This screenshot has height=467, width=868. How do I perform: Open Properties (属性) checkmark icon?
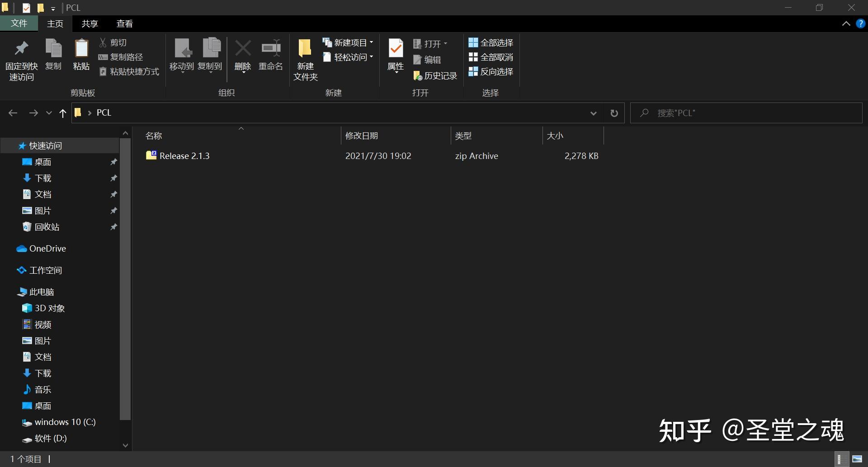point(396,49)
